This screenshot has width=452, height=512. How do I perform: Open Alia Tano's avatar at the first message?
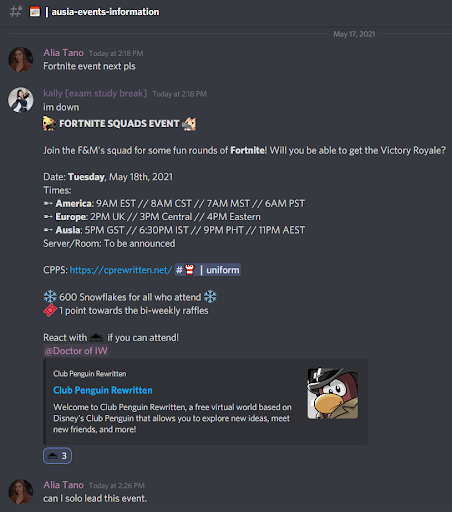(21, 59)
